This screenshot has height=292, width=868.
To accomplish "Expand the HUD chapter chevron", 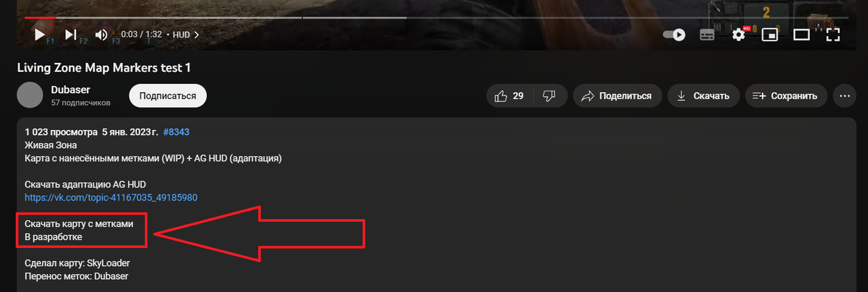I will click(197, 35).
